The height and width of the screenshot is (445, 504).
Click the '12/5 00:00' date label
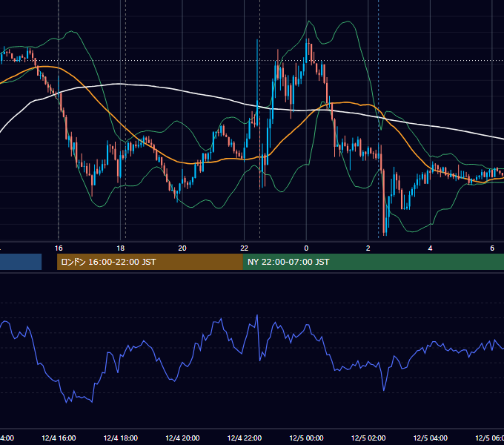click(x=306, y=438)
